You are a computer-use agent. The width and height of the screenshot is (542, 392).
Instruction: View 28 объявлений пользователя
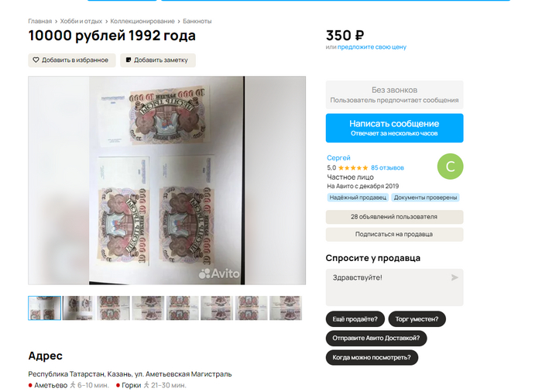pyautogui.click(x=394, y=217)
